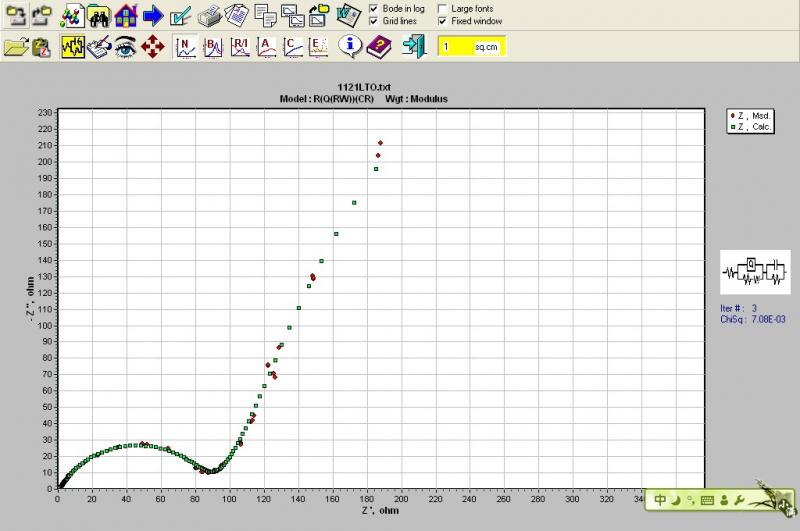The height and width of the screenshot is (531, 800).
Task: Click the ChiSq: 7.08E-03 value
Action: 753,319
